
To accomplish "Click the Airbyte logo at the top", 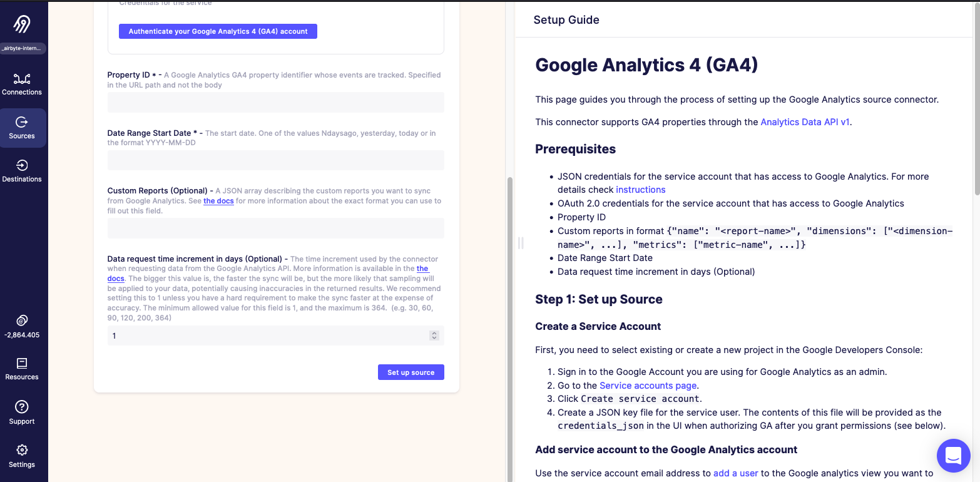I will click(x=23, y=23).
